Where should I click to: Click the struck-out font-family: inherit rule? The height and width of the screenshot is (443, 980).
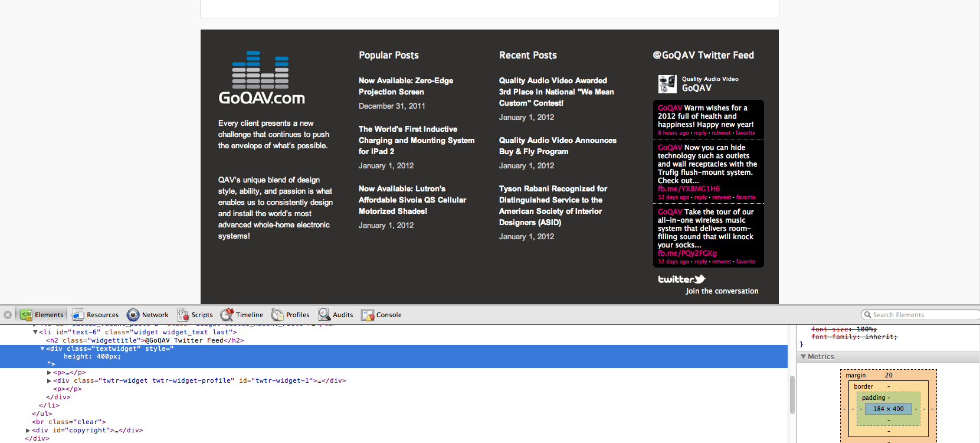click(854, 337)
